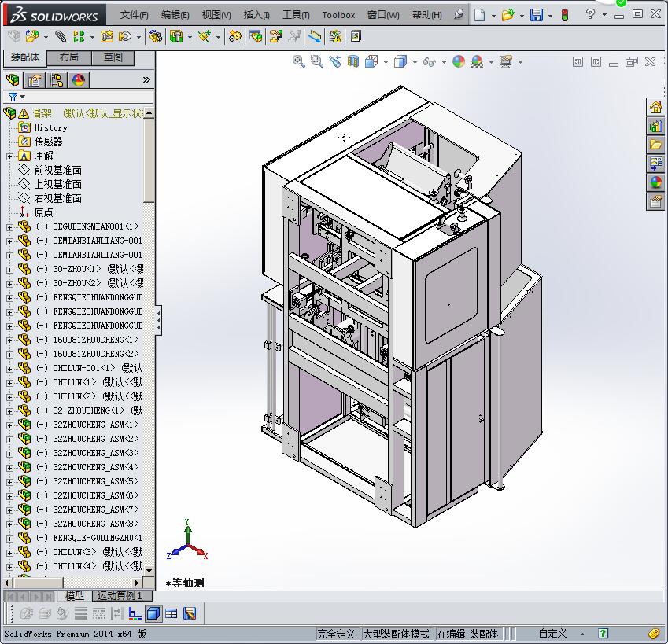Screen dimensions: 668x644
Task: Select the 原点 origin item
Action: pyautogui.click(x=43, y=212)
